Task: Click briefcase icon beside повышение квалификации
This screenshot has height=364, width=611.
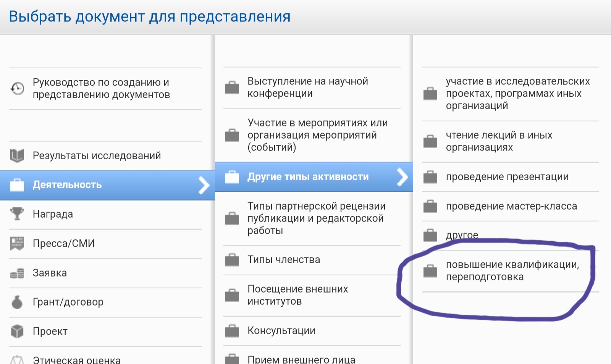Action: [430, 271]
